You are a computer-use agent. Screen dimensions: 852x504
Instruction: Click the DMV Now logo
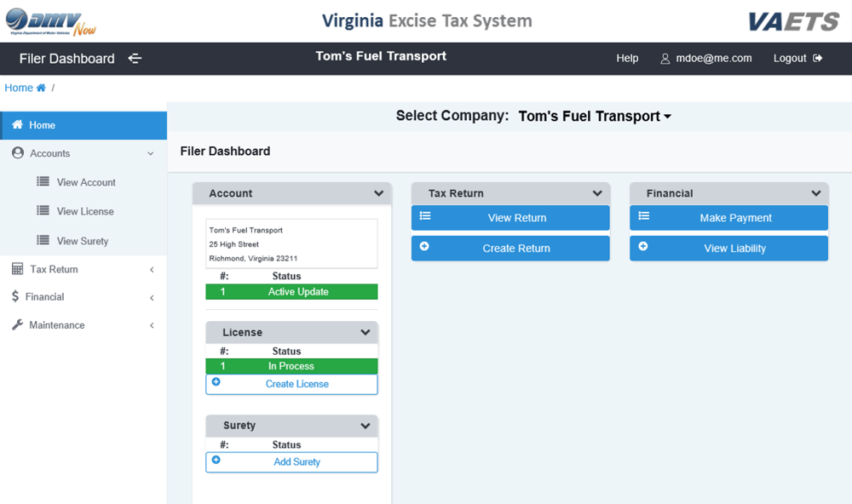click(51, 22)
